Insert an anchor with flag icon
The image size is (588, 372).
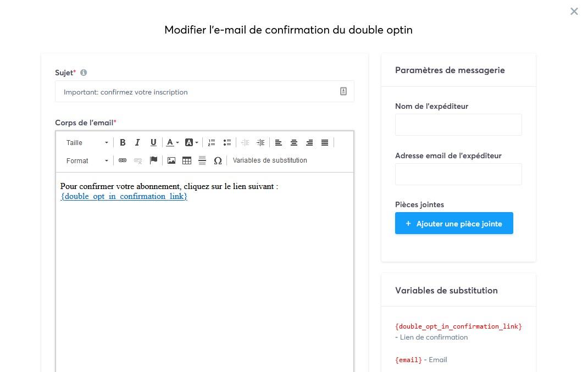coord(153,160)
